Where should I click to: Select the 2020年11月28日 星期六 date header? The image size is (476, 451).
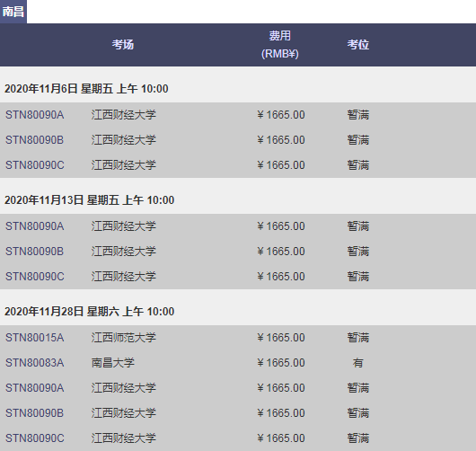click(x=90, y=312)
